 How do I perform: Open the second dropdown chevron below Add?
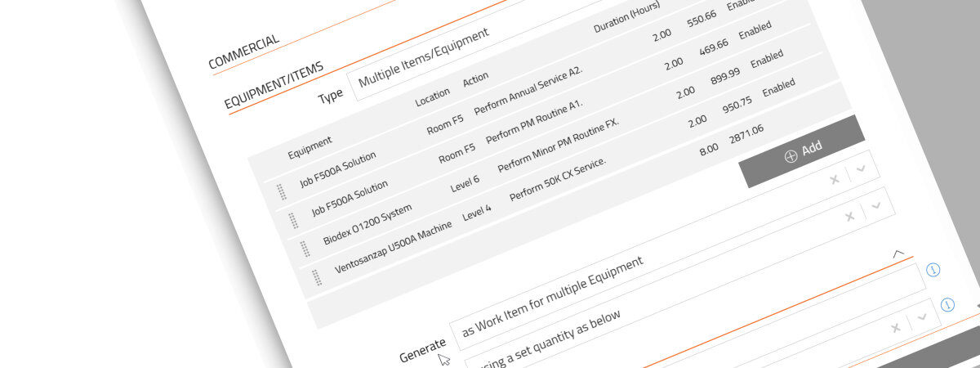877,205
